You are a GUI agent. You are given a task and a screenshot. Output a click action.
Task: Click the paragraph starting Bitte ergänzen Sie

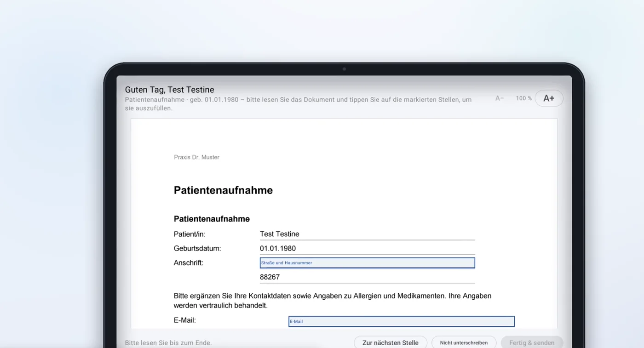[333, 301]
